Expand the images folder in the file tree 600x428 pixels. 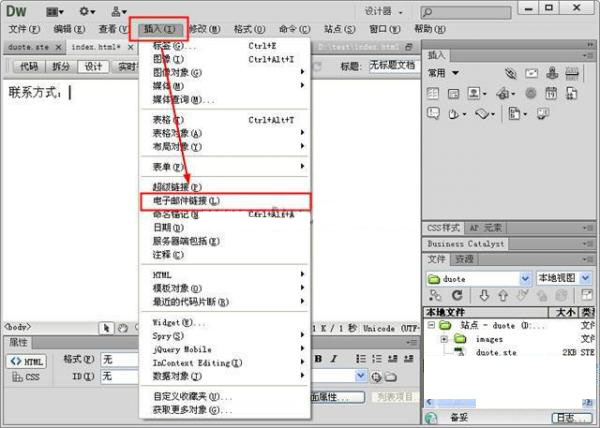(x=444, y=340)
